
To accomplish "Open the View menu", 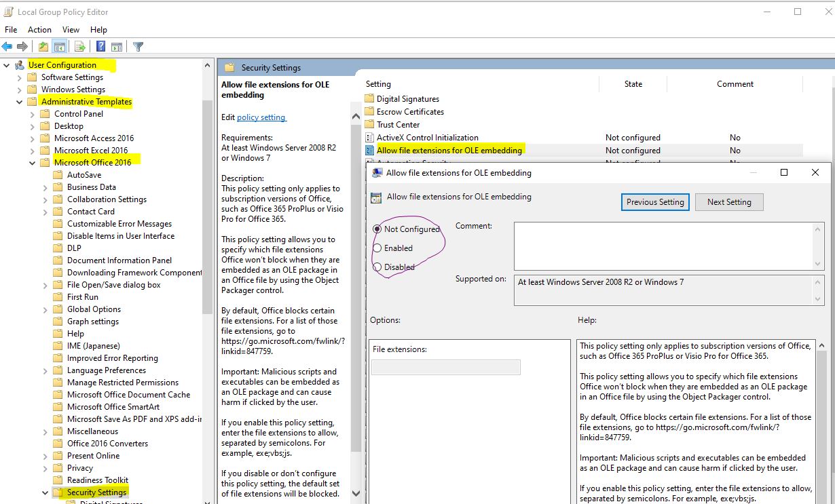I will (x=71, y=30).
